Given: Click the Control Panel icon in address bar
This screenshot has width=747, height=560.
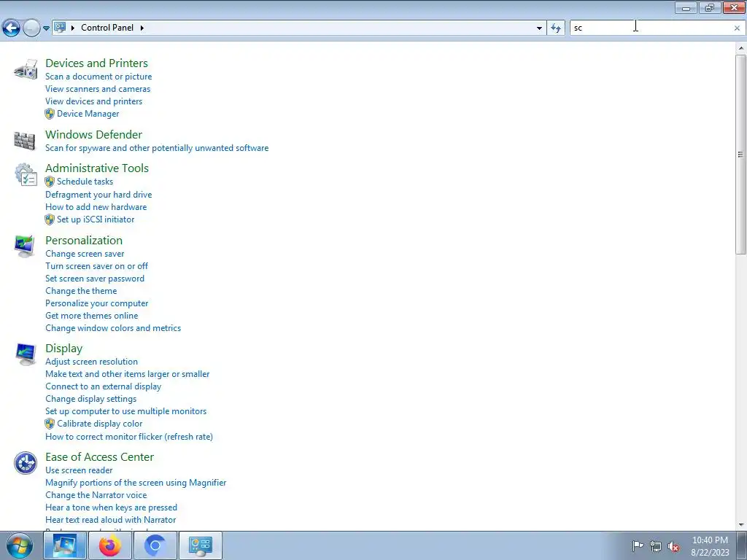Looking at the screenshot, I should tap(60, 28).
